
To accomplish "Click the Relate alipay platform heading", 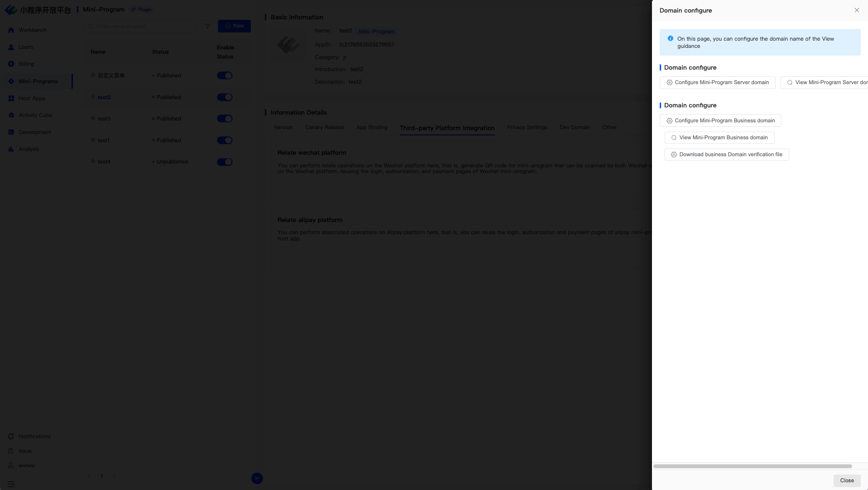I will point(310,220).
